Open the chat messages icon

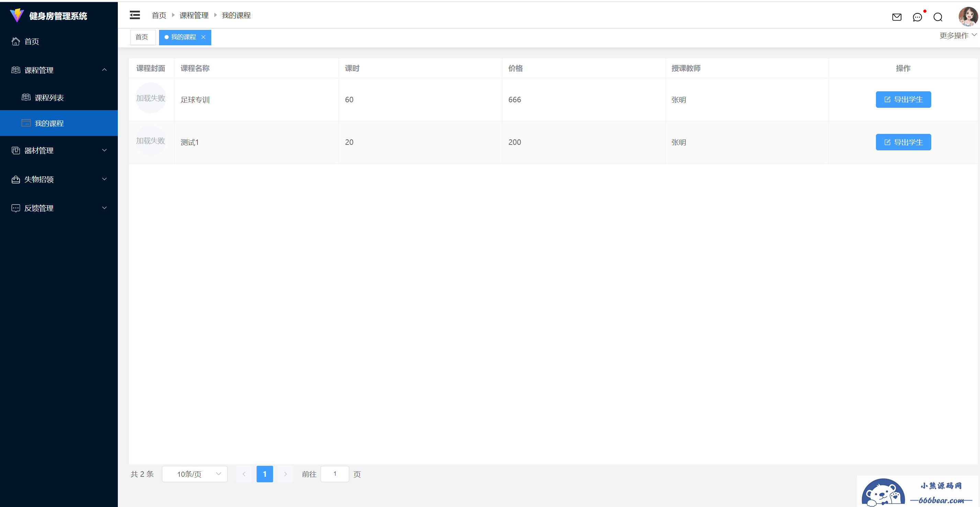pos(917,17)
